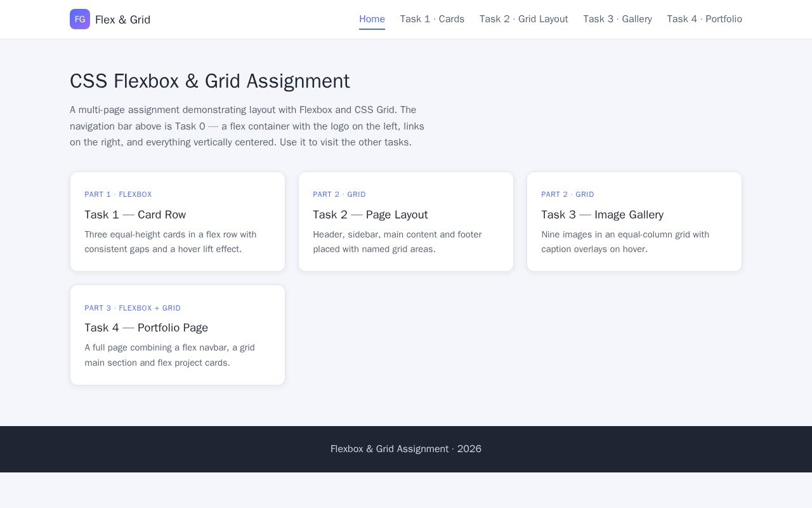The height and width of the screenshot is (508, 812).
Task: Click the Flex & Grid brand name
Action: pyautogui.click(x=122, y=20)
